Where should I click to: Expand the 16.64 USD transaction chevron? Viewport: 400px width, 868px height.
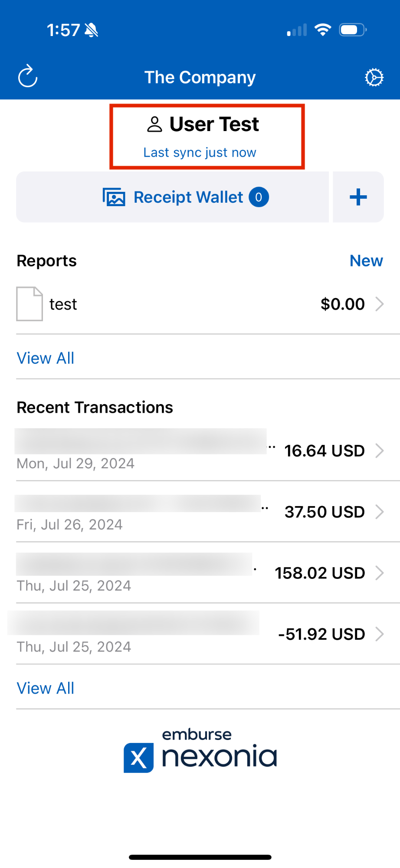(x=380, y=451)
